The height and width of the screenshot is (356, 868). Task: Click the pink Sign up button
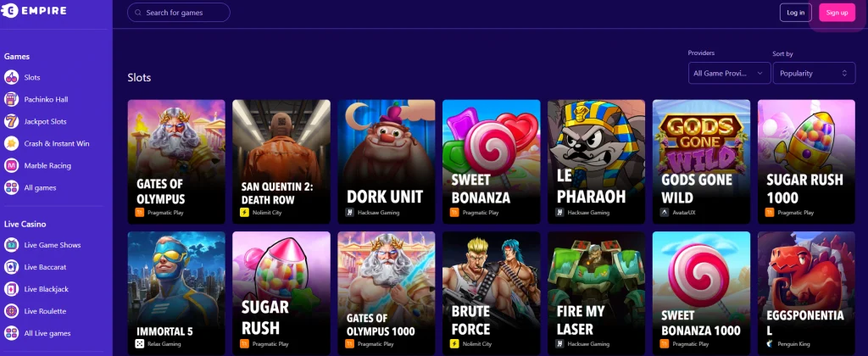tap(837, 13)
